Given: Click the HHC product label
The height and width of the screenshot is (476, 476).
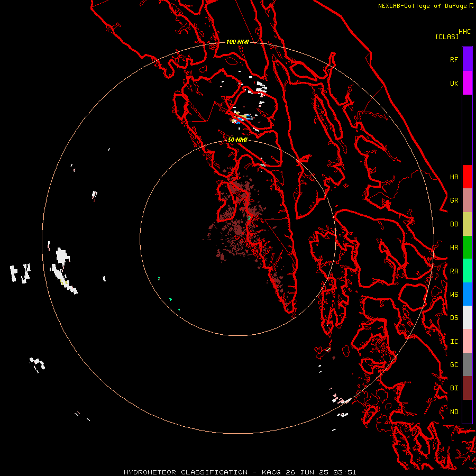Looking at the screenshot, I should coord(464,32).
